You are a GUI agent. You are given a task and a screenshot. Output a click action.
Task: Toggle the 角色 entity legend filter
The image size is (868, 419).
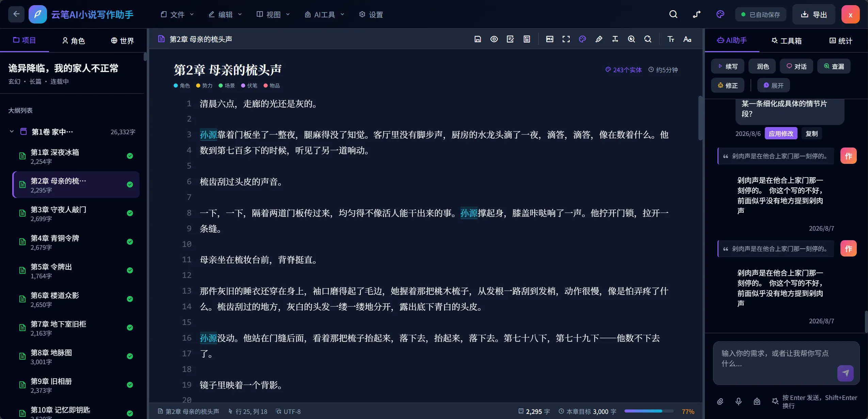182,86
